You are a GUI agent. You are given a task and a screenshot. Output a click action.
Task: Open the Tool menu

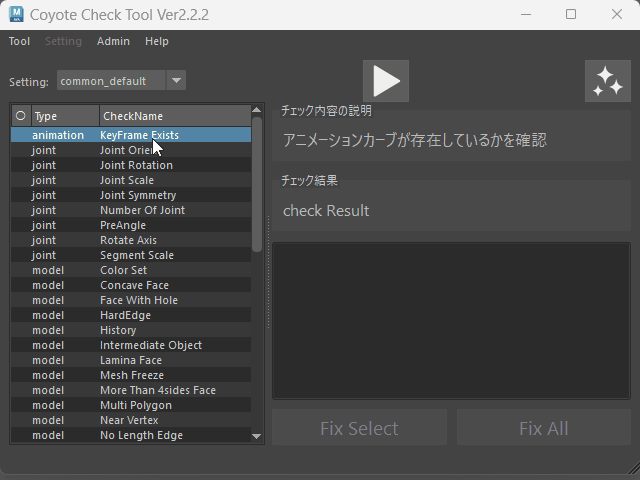(x=19, y=41)
